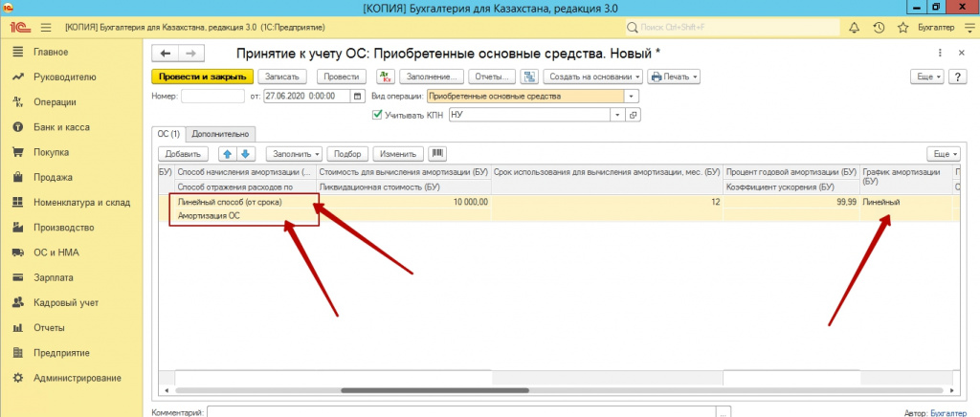The image size is (980, 417).
Task: Select Амортизация ОС cell
Action: pyautogui.click(x=246, y=215)
